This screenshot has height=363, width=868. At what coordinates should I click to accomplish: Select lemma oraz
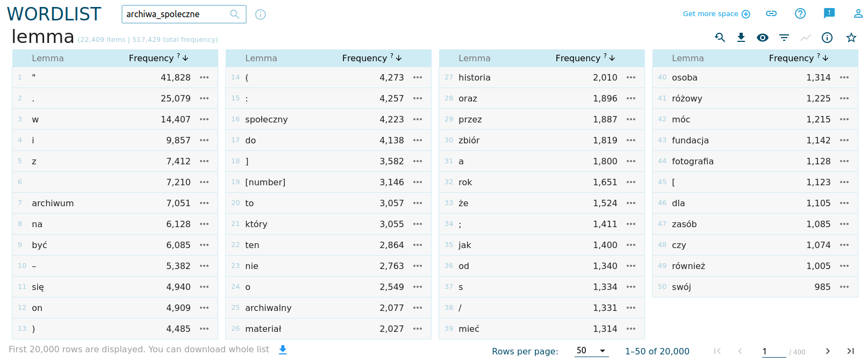pyautogui.click(x=468, y=98)
